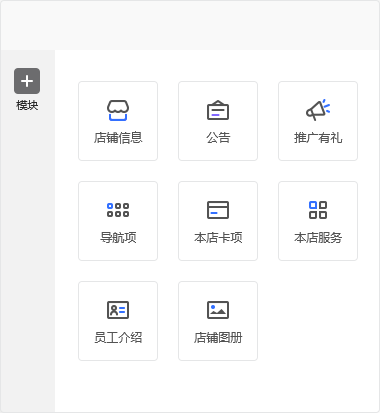Open the 模块 sidebar tab label
Screen dimensions: 380x413
pyautogui.click(x=27, y=105)
